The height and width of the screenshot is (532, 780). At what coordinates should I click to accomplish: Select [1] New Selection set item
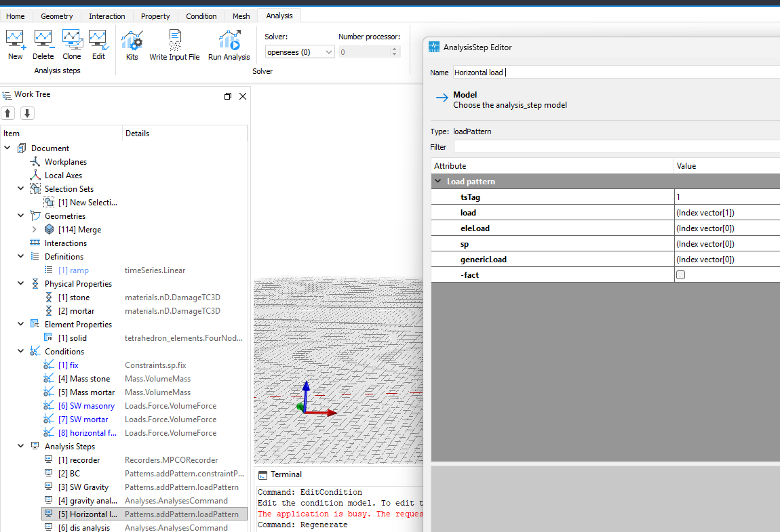coord(87,203)
